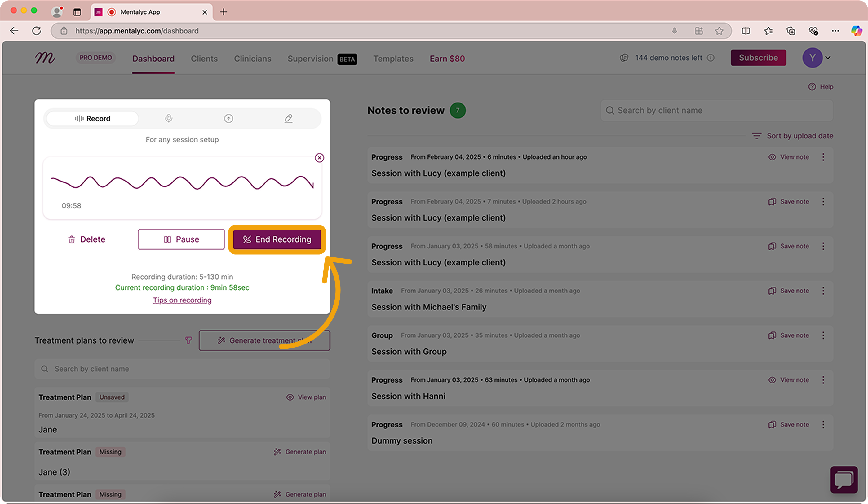Click treatment plans search by client name field
This screenshot has height=504, width=868.
(x=182, y=369)
